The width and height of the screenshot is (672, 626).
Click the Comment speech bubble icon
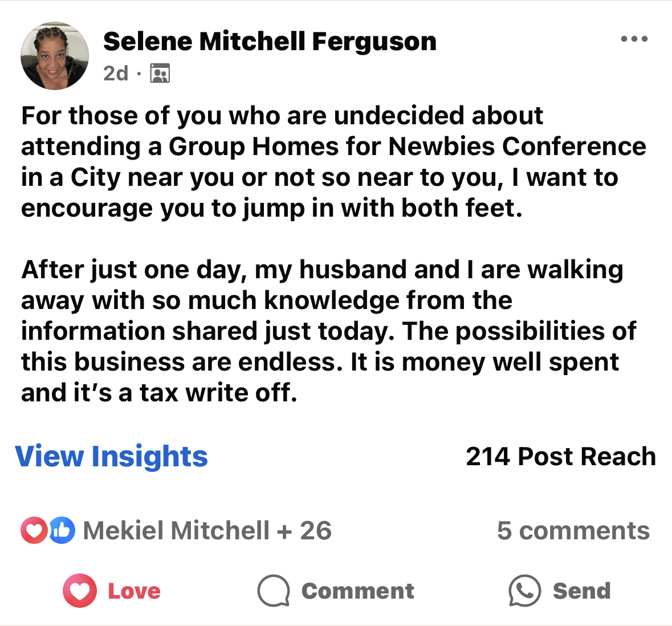(x=274, y=591)
